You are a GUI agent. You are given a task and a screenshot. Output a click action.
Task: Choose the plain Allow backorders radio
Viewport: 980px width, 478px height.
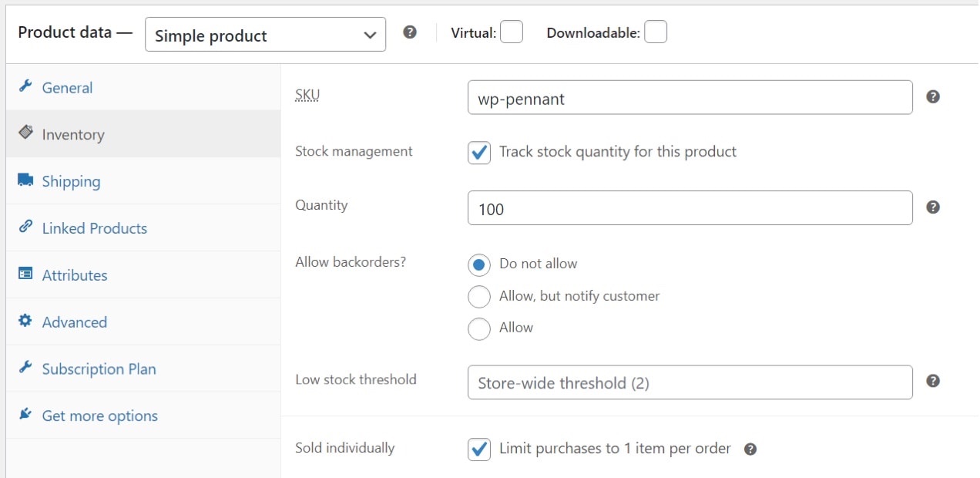click(479, 328)
